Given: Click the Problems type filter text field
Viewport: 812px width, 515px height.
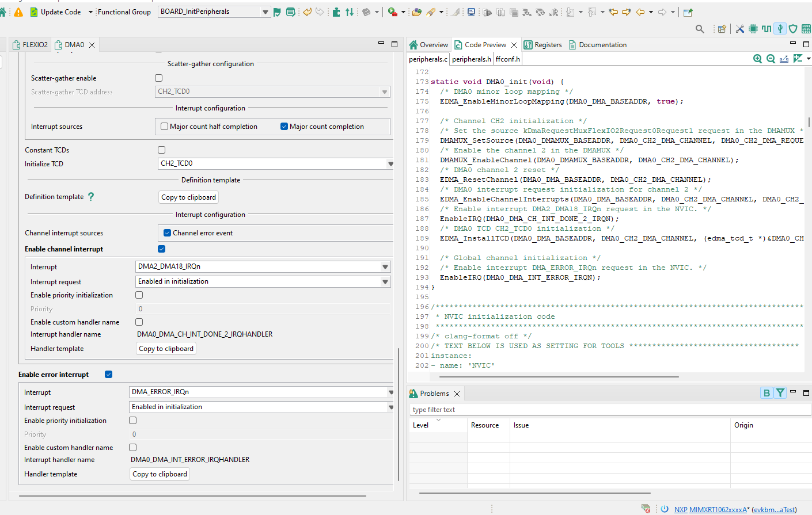Looking at the screenshot, I should point(610,410).
